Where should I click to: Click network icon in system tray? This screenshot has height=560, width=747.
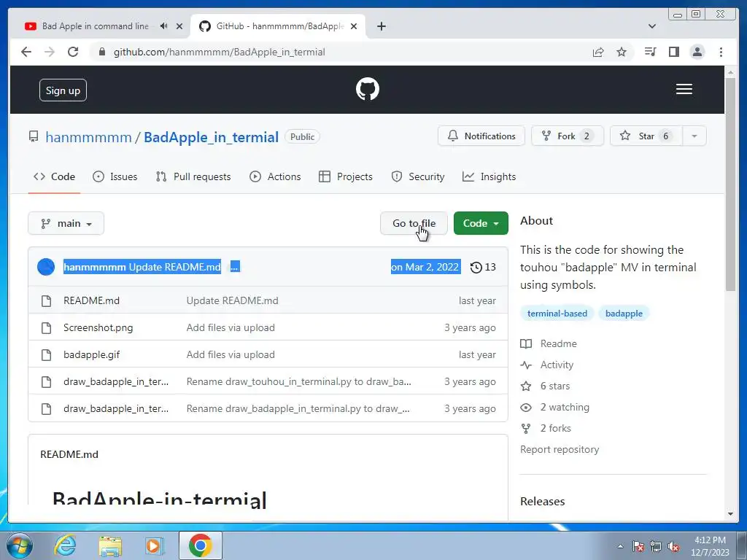point(656,547)
